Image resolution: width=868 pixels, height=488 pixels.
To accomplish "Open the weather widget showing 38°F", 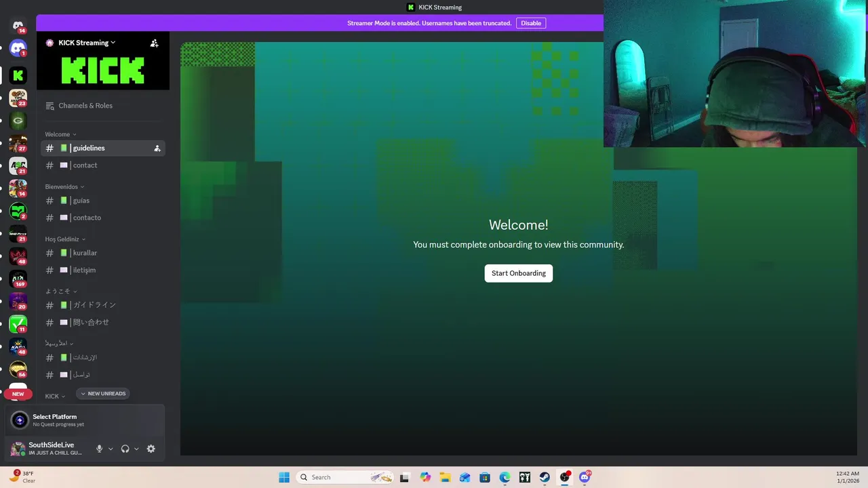I will [x=22, y=477].
